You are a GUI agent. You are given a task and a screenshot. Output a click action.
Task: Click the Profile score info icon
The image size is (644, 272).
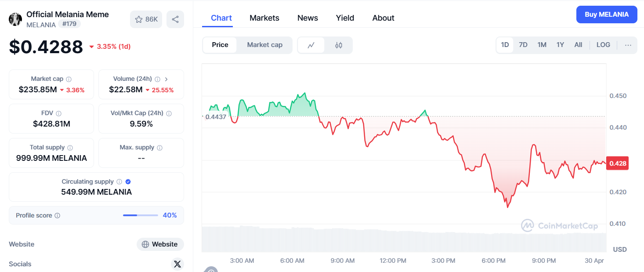point(58,216)
